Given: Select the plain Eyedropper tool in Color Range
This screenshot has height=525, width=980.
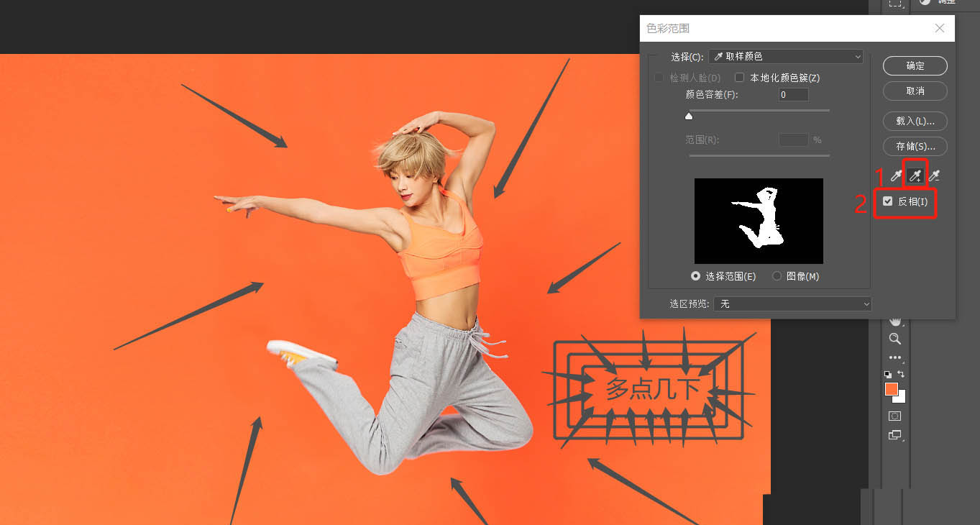Looking at the screenshot, I should pyautogui.click(x=896, y=175).
